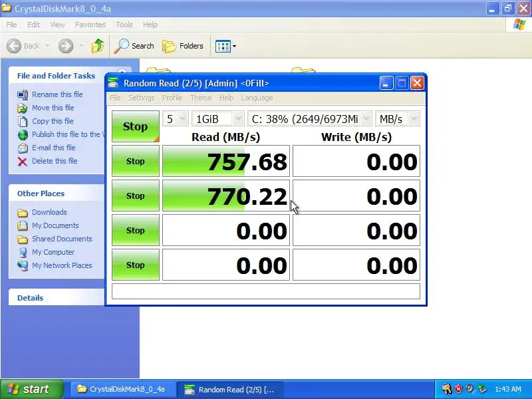Screen dimensions: 532x399
Task: Click CrystalDiskMark title bar app icon
Action: 113,83
